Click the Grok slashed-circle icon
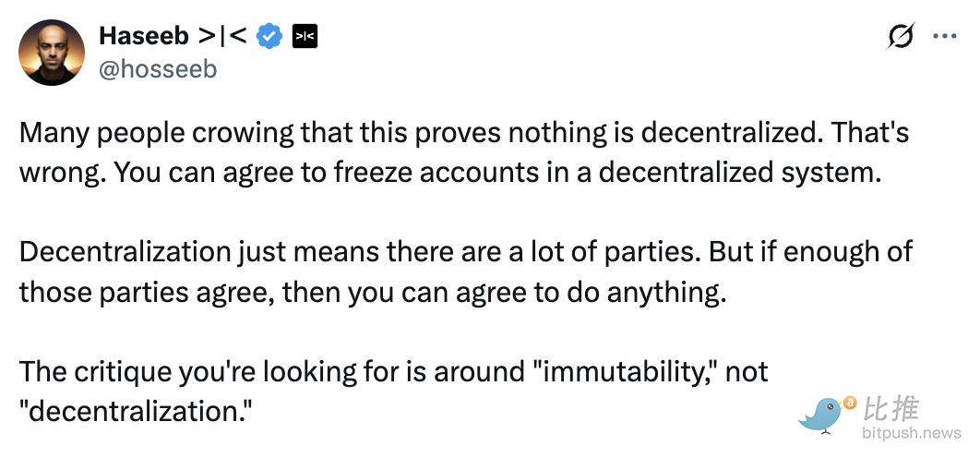Viewport: 980px width, 458px height. (x=900, y=37)
